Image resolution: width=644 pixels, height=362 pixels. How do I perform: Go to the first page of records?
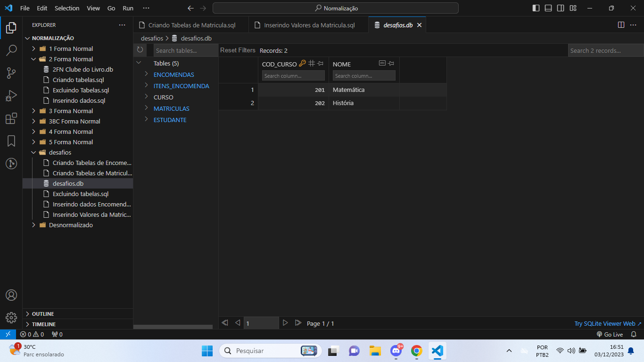coord(225,323)
